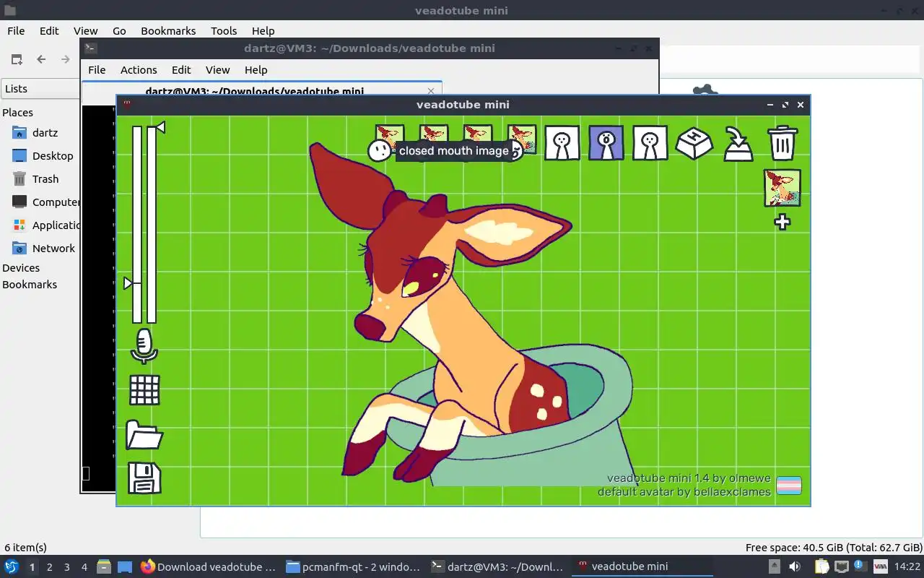
Task: Click the right volume slider top handle
Action: coord(160,128)
